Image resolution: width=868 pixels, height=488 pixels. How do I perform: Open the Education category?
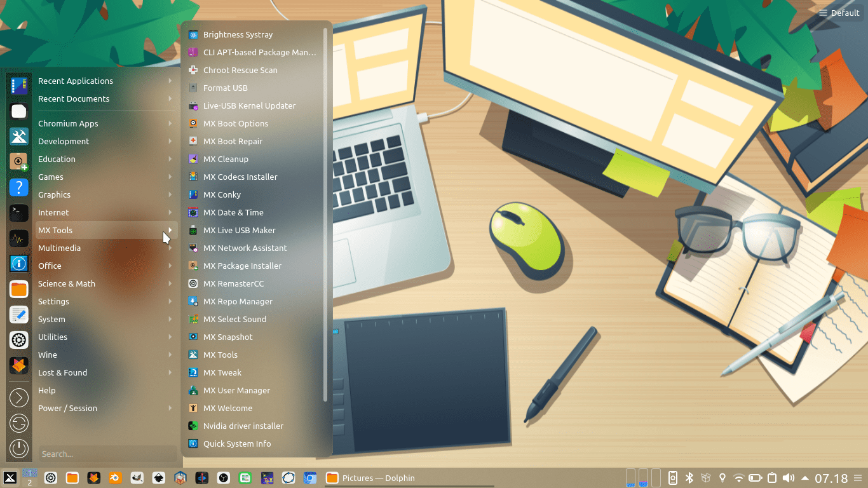pos(105,159)
